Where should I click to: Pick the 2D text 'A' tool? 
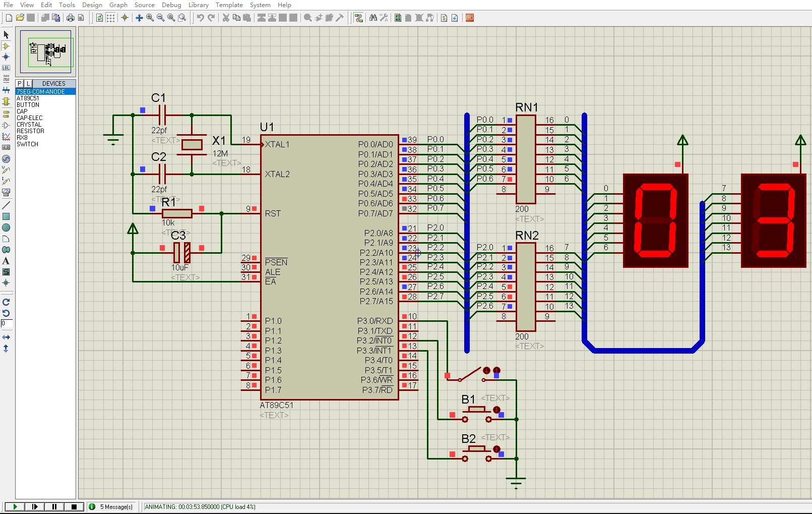(x=6, y=261)
